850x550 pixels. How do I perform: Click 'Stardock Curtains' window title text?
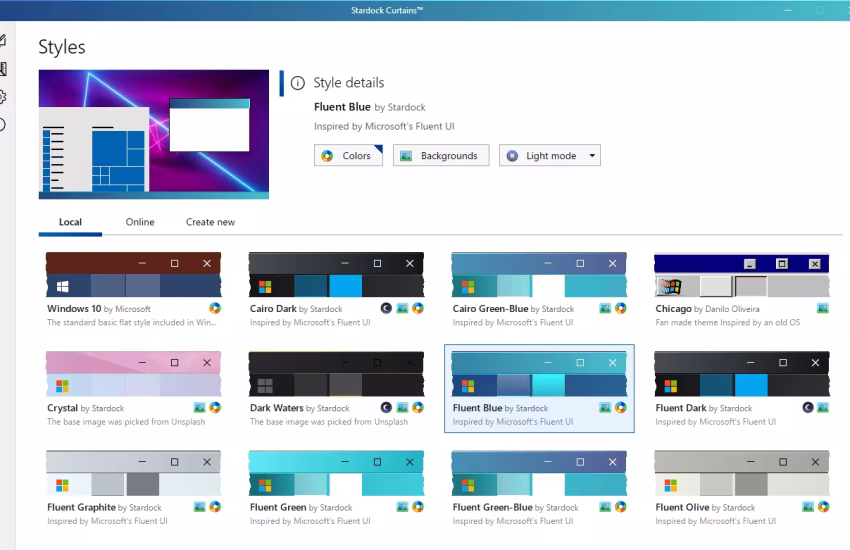[x=387, y=10]
